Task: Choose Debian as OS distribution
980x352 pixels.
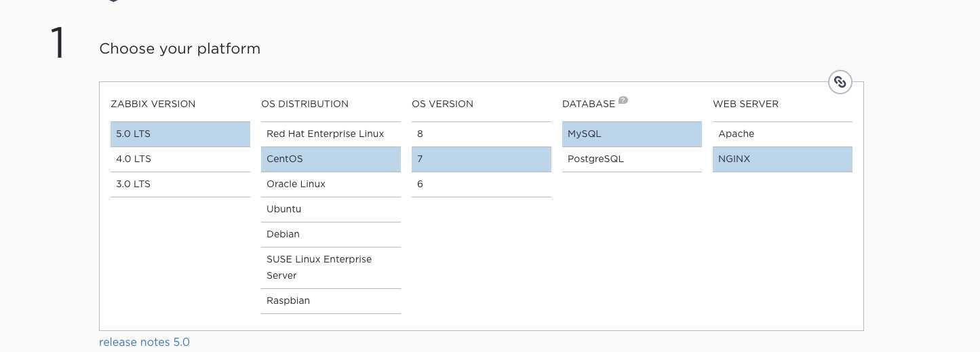Action: (331, 235)
